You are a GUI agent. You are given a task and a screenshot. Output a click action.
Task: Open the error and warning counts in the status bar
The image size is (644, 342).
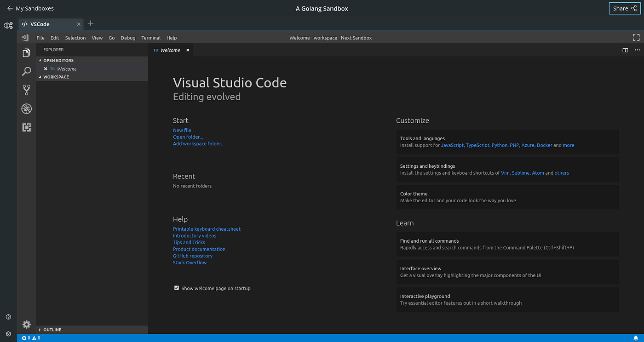(x=31, y=338)
